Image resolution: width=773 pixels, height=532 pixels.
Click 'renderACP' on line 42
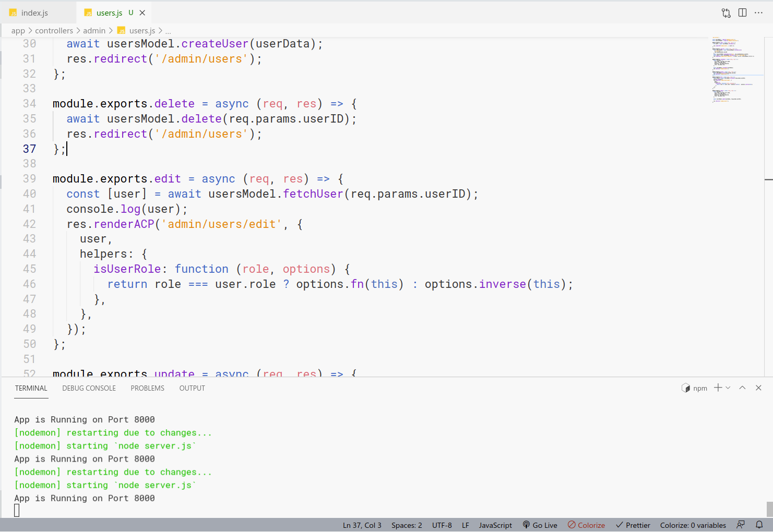coord(124,224)
